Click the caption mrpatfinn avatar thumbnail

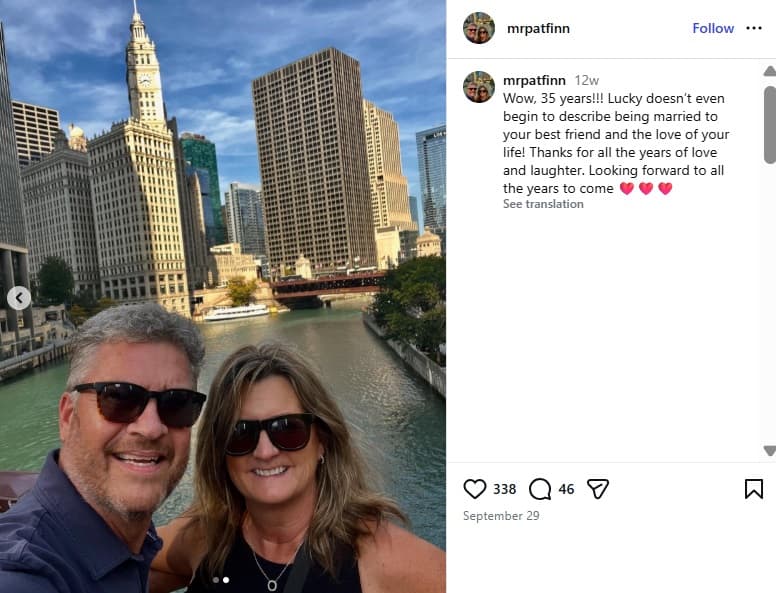(x=479, y=87)
